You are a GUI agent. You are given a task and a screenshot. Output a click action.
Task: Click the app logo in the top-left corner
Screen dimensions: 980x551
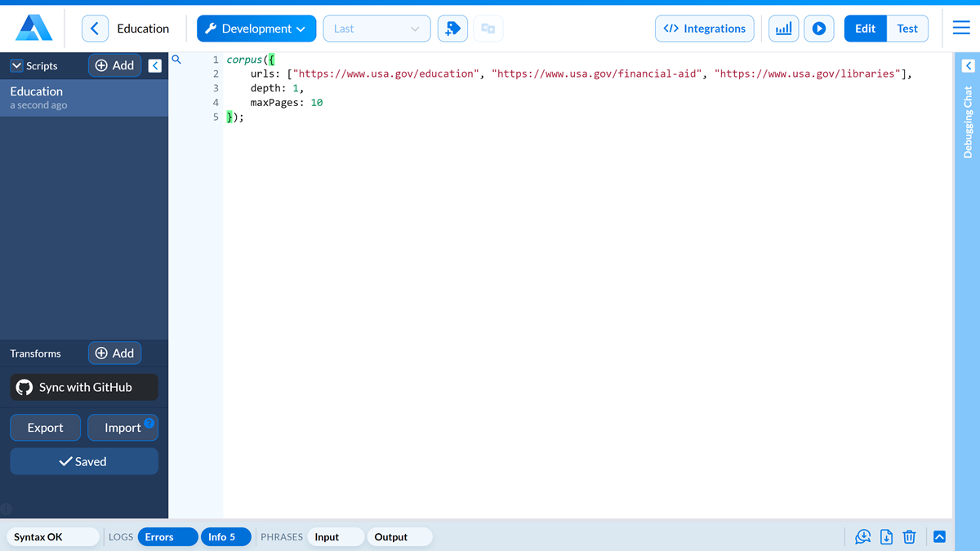(x=33, y=27)
